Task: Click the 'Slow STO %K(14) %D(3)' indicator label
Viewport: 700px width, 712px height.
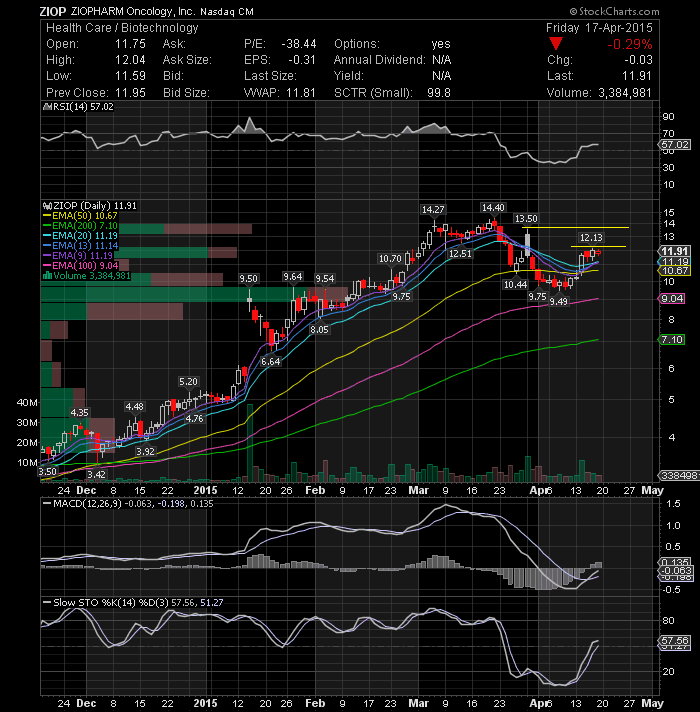Action: [x=111, y=602]
